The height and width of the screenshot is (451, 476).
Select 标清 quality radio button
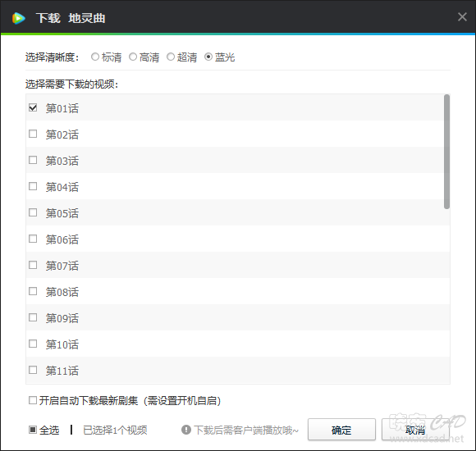click(95, 57)
